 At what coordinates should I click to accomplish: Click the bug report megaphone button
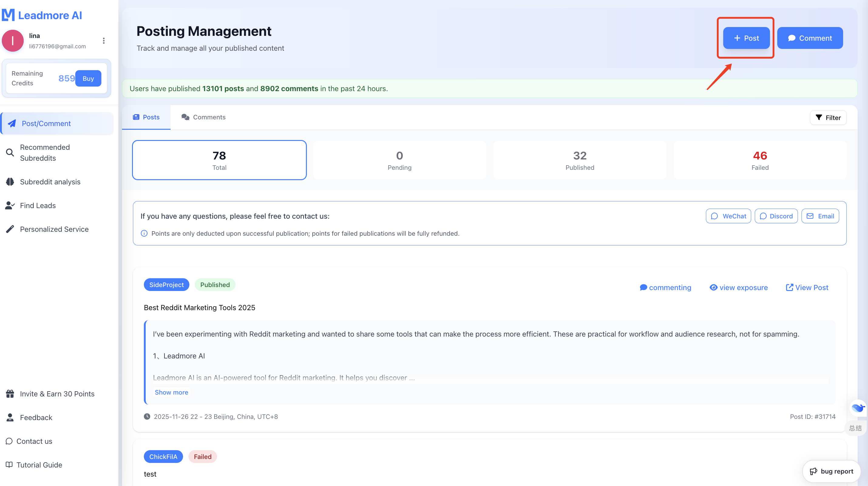pos(831,471)
